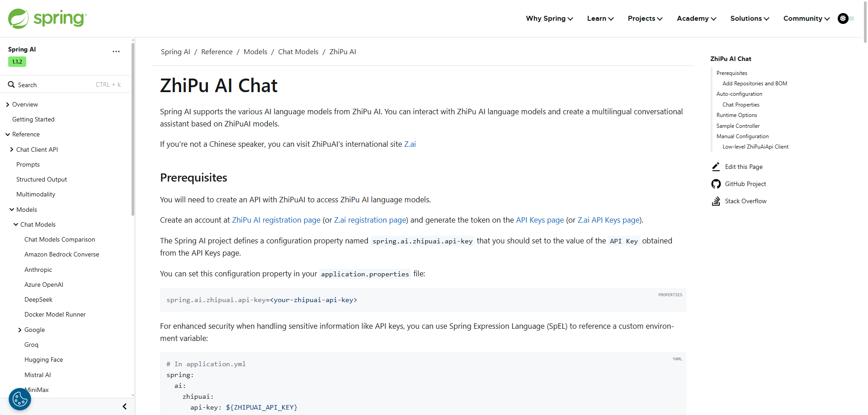The height and width of the screenshot is (415, 868).
Task: Open the Projects menu
Action: (x=645, y=19)
